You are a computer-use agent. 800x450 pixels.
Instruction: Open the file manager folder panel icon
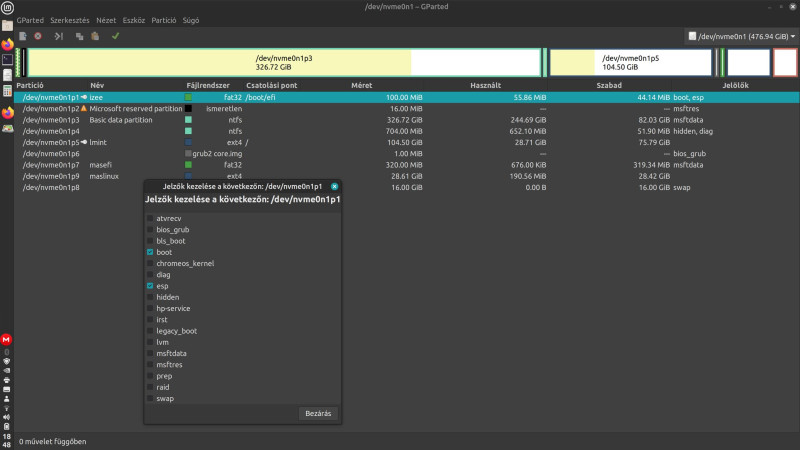pos(7,26)
